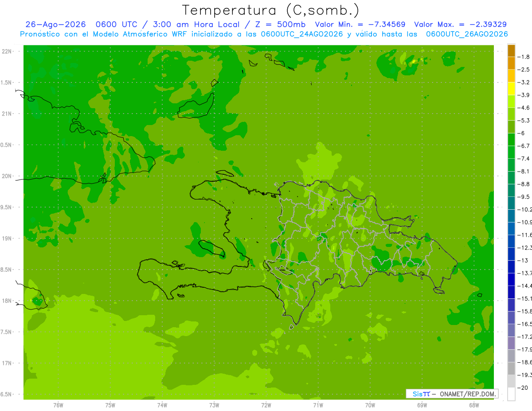Viewport: 532px width, 411px height.
Task: Pick the green swatch between -6 and -6.7
Action: pyautogui.click(x=511, y=140)
